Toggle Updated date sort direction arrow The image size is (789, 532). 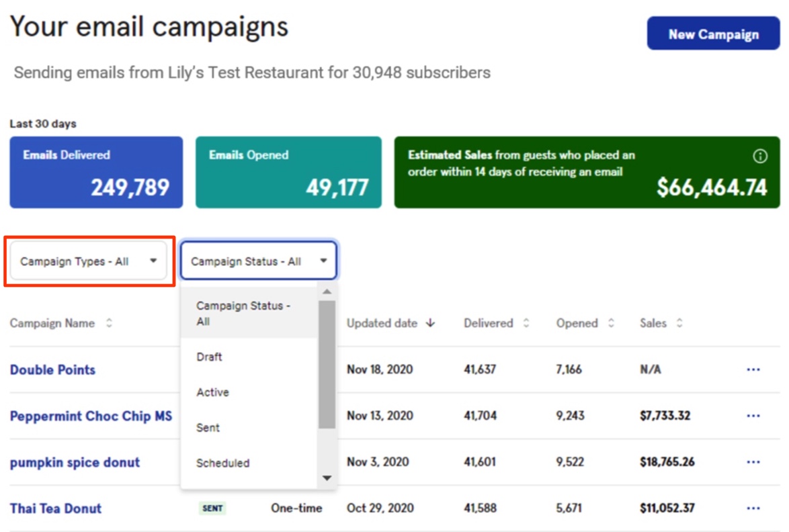[x=431, y=323]
